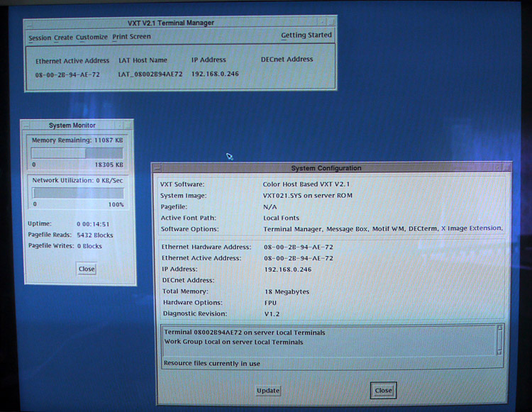Image resolution: width=532 pixels, height=412 pixels.
Task: Click the Memory Remaining usage bar
Action: (77, 153)
